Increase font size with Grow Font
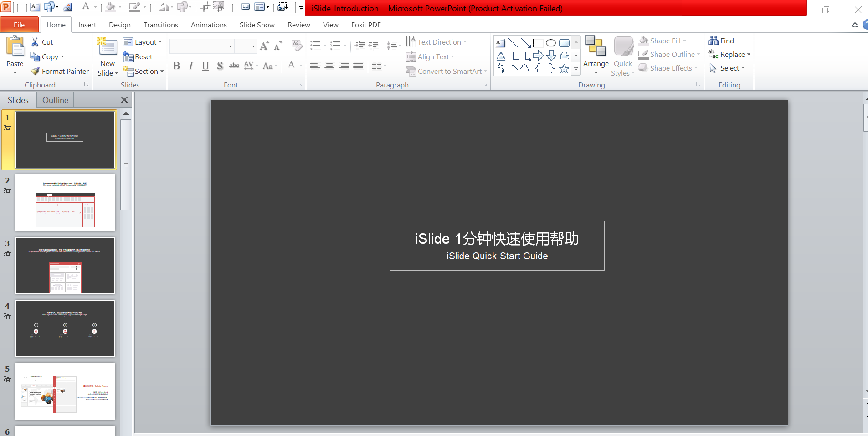Screen dimensions: 868x436 pyautogui.click(x=264, y=46)
